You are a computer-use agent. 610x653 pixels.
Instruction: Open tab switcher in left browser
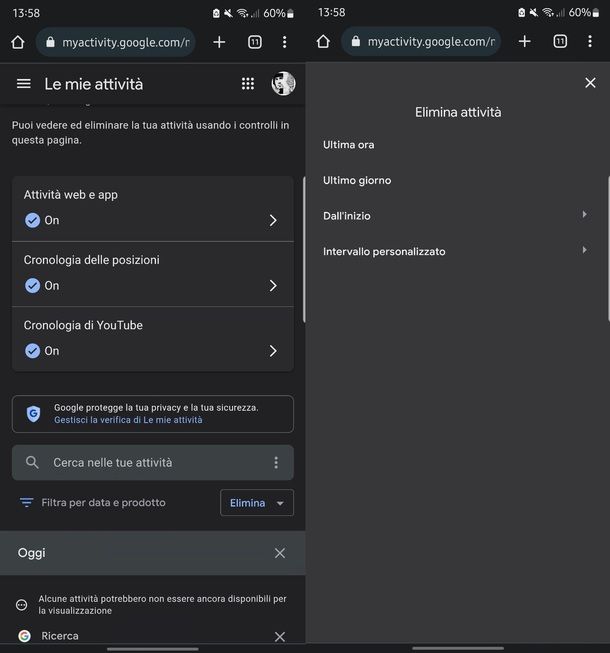pos(255,42)
